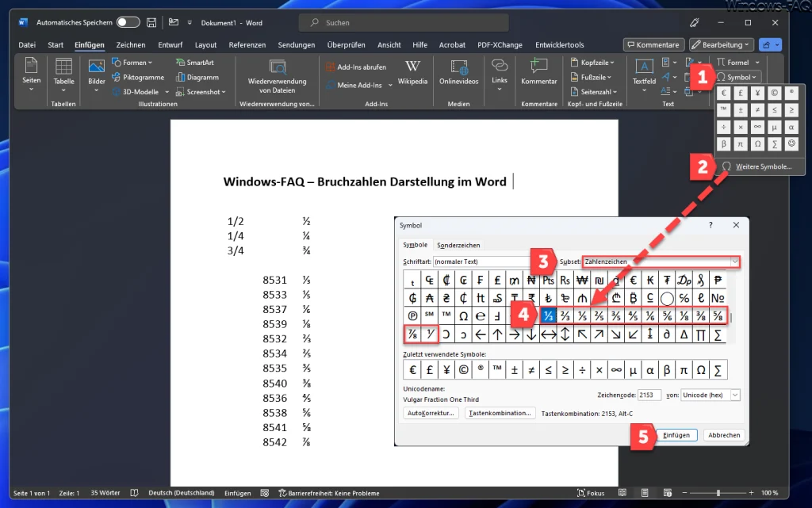
Task: Click the Zeichencode 2153 field
Action: [649, 395]
